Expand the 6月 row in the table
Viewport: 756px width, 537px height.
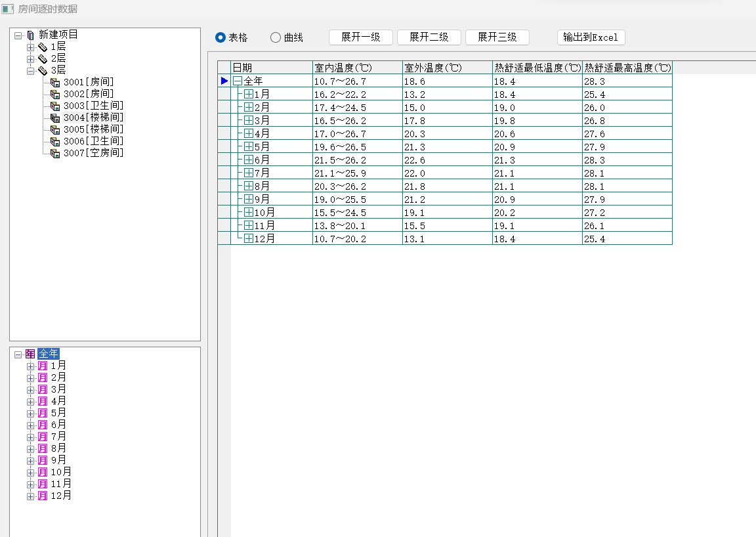coord(249,160)
